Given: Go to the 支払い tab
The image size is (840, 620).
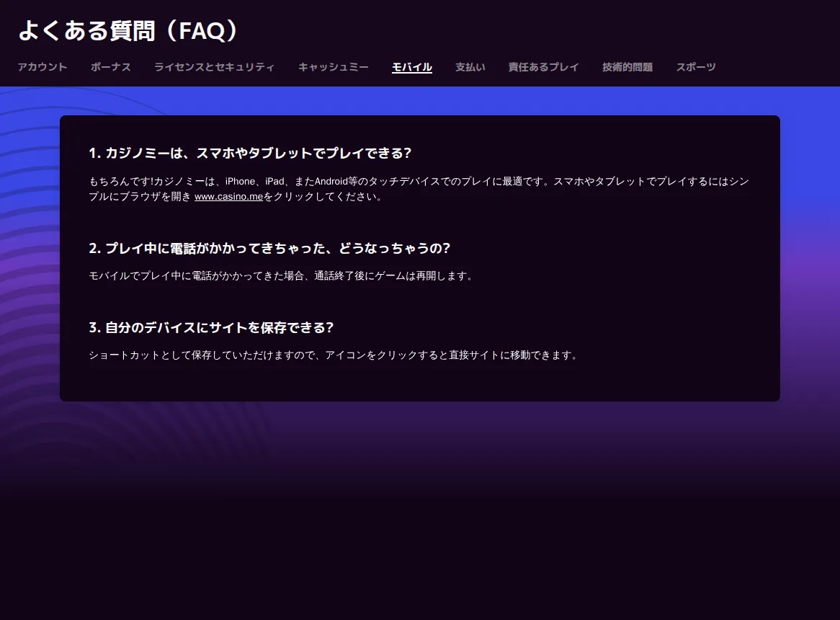Looking at the screenshot, I should pos(470,67).
